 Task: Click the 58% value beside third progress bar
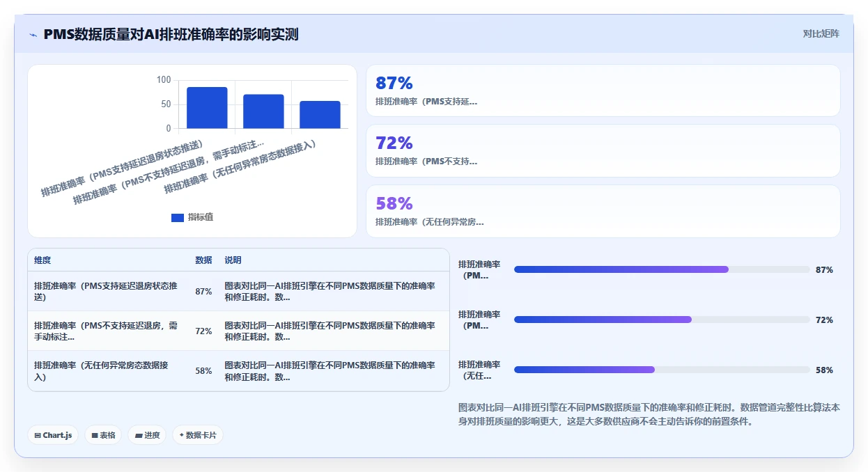[x=824, y=370]
